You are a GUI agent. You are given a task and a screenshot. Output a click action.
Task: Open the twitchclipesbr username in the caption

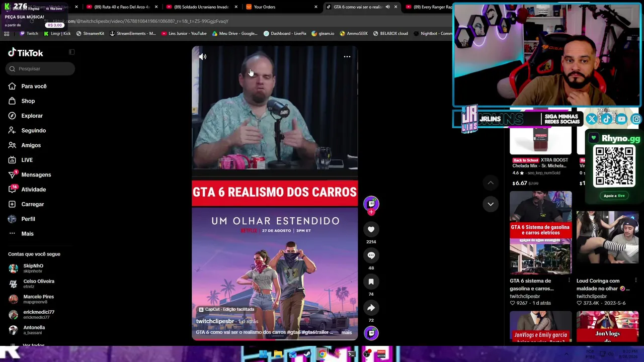215,321
